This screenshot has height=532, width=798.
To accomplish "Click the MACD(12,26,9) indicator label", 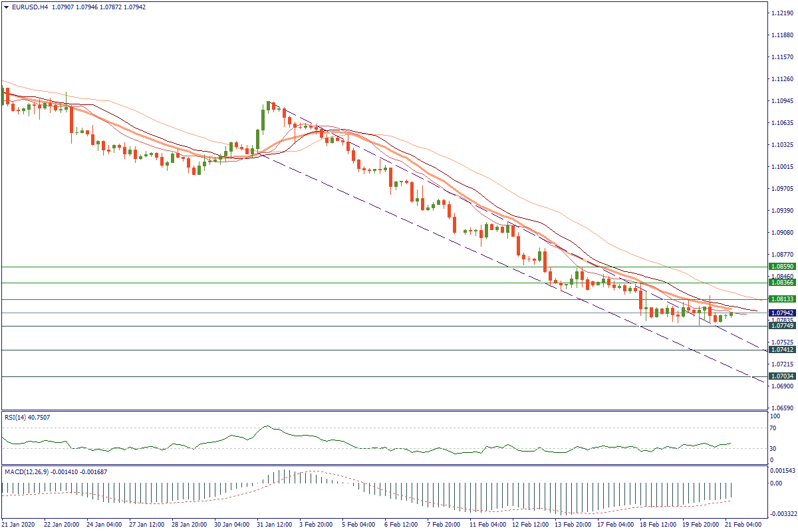I will (x=28, y=471).
